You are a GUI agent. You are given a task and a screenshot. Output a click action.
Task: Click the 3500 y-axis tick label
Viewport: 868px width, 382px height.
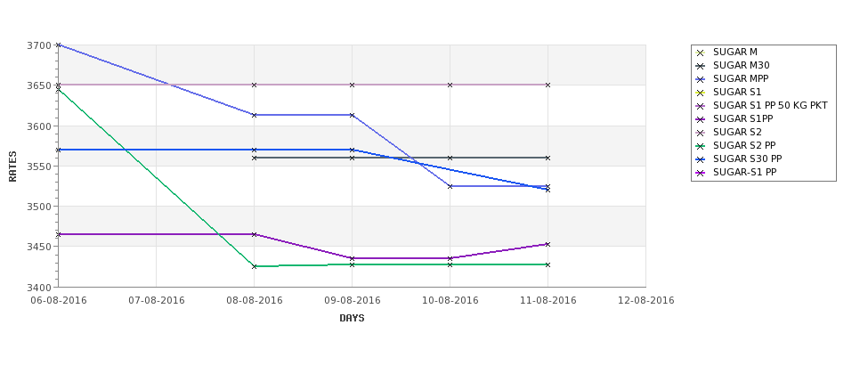point(39,207)
